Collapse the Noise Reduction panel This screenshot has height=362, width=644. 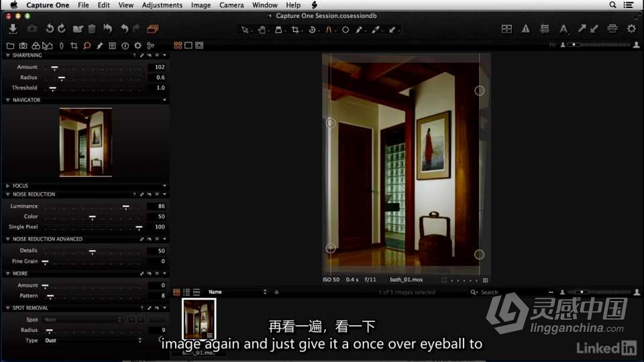pos(8,194)
